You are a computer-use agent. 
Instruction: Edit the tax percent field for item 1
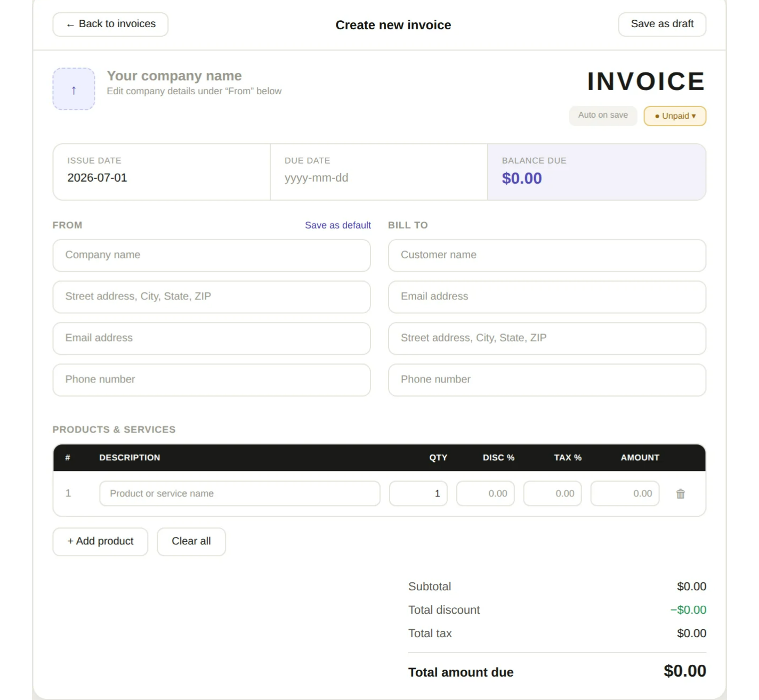(x=553, y=494)
